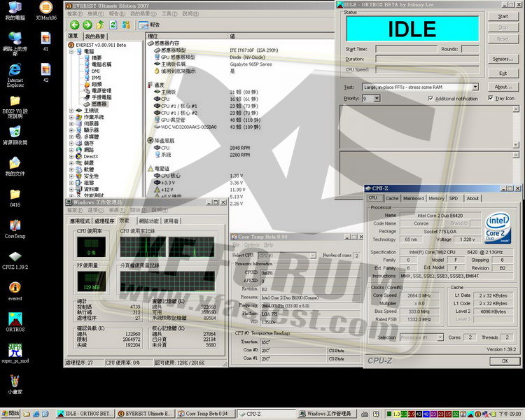Open the ORTHOS Priority dropdown
525x420 pixels.
377,99
